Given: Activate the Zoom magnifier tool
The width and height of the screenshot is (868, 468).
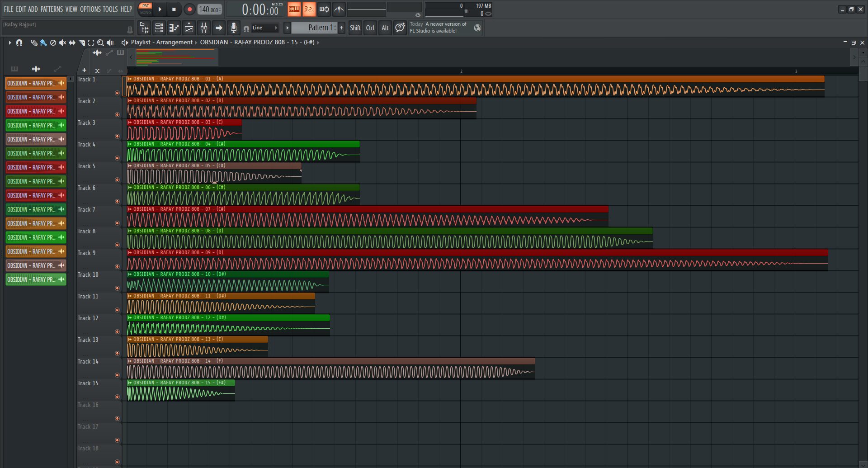Looking at the screenshot, I should (x=100, y=43).
